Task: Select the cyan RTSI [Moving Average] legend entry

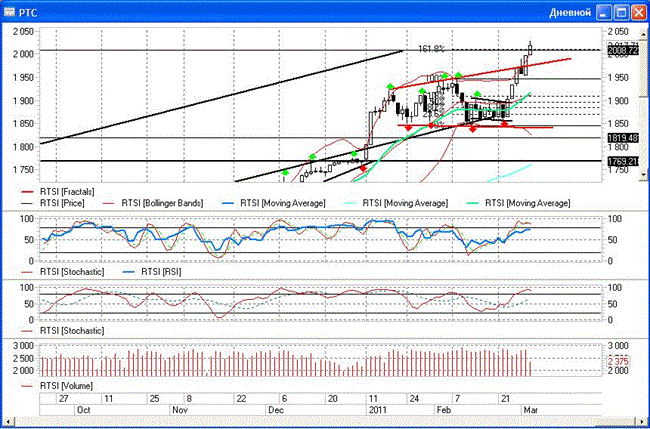Action: tap(396, 203)
